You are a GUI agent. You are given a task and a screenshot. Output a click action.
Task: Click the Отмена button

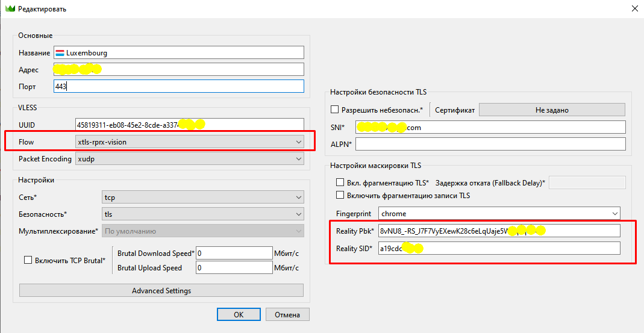point(287,314)
